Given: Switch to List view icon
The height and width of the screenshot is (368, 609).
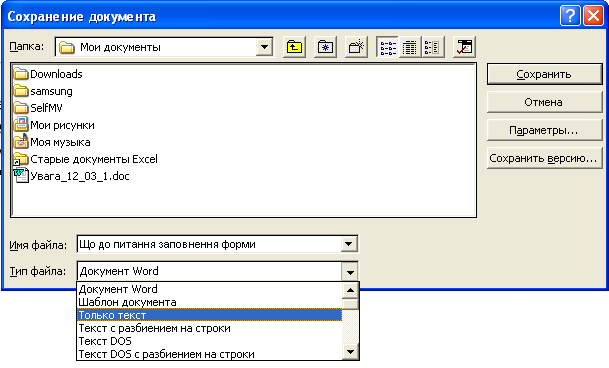Looking at the screenshot, I should pos(388,47).
